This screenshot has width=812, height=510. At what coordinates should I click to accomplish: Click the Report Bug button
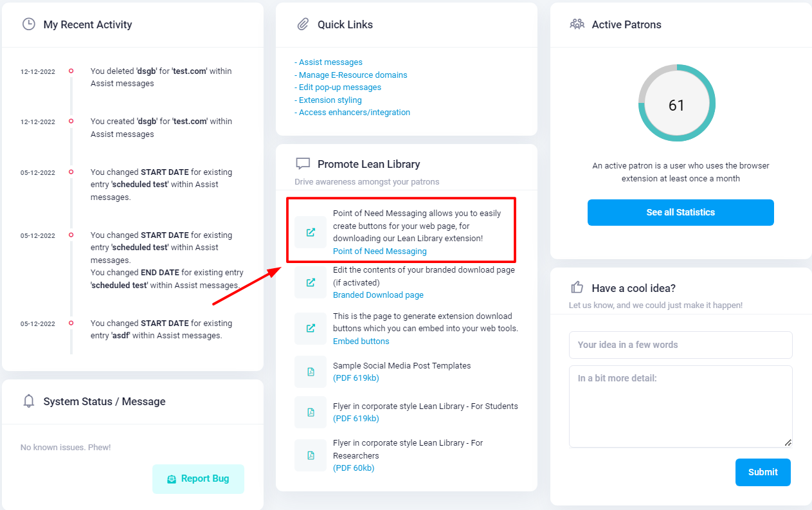click(x=198, y=478)
